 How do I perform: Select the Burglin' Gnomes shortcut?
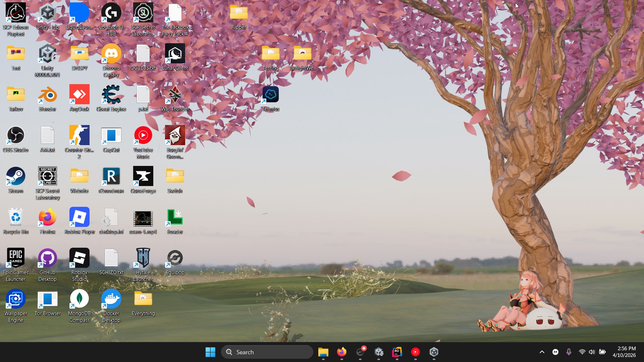pyautogui.click(x=175, y=142)
